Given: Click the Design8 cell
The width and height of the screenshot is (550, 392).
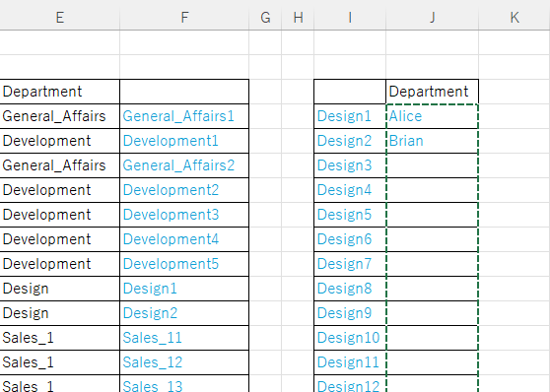Looking at the screenshot, I should point(350,289).
